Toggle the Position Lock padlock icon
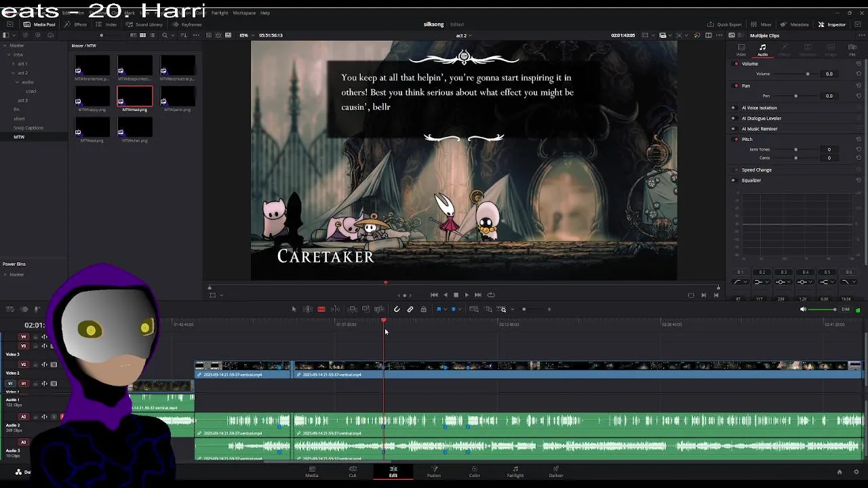This screenshot has height=488, width=868. [x=424, y=309]
